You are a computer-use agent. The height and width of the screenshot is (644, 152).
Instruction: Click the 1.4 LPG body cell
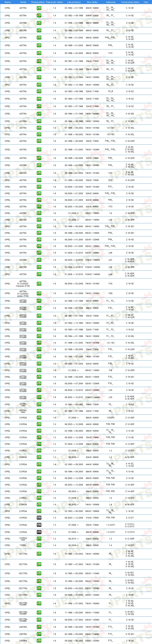tap(110, 417)
